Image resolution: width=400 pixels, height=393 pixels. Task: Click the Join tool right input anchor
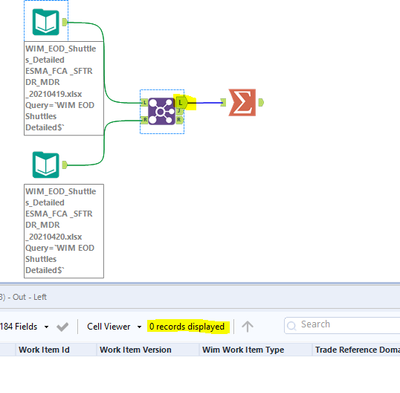tap(144, 120)
